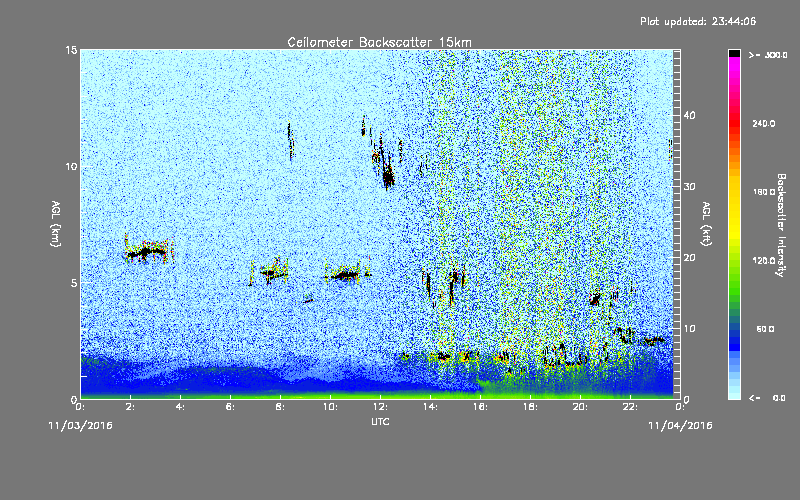
Task: Click the '30' tick on kft axis
Action: pos(689,187)
